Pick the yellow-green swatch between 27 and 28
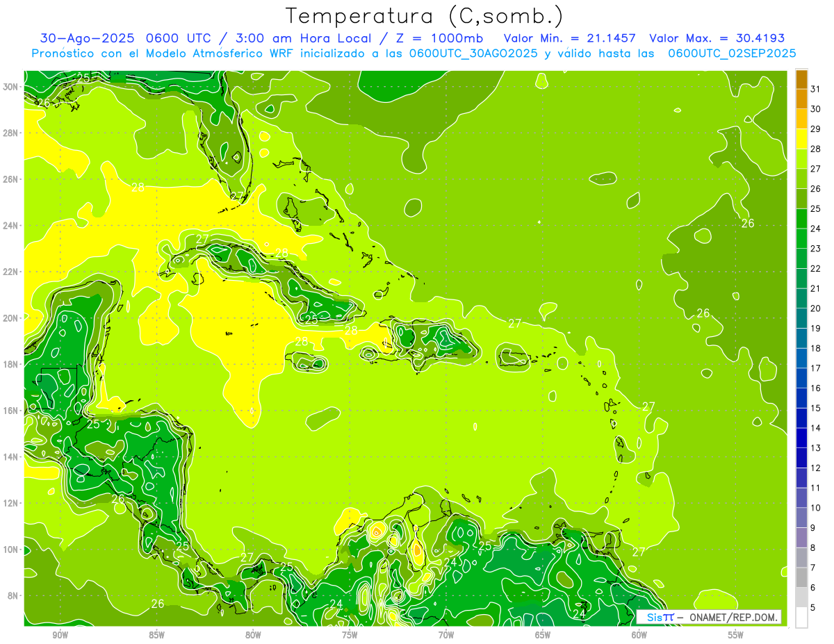Viewport: 834px width, 644px height. (801, 159)
